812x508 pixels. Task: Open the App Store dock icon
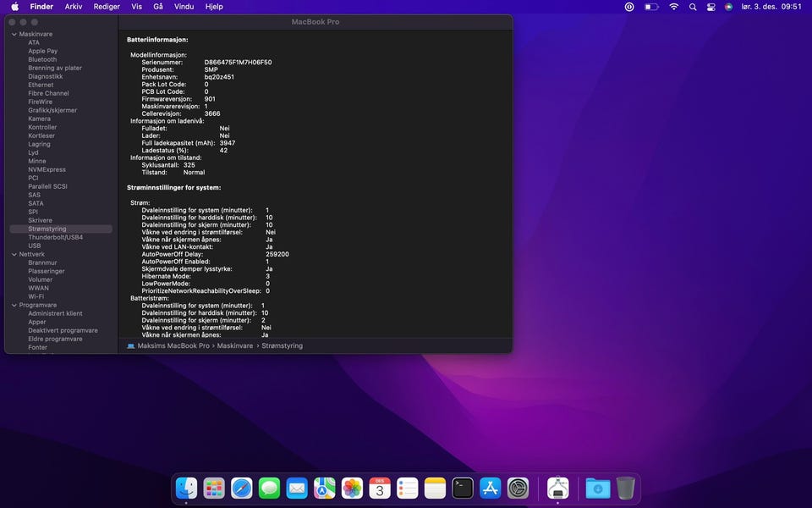click(x=491, y=489)
